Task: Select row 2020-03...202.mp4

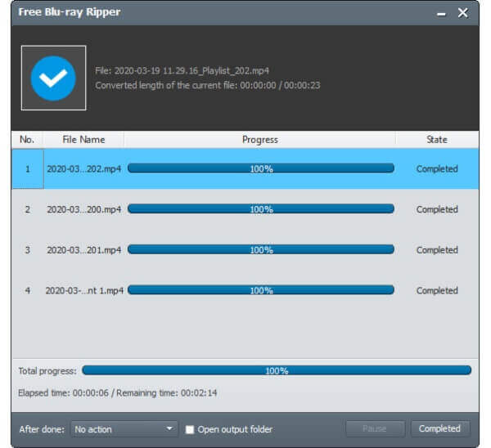Action: tap(245, 169)
